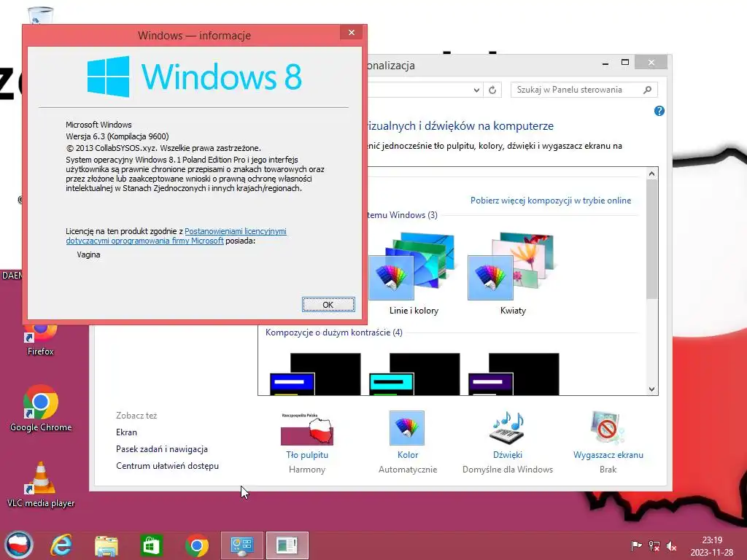Open the Ekran link under Zobacz też
747x560 pixels.
click(x=126, y=432)
